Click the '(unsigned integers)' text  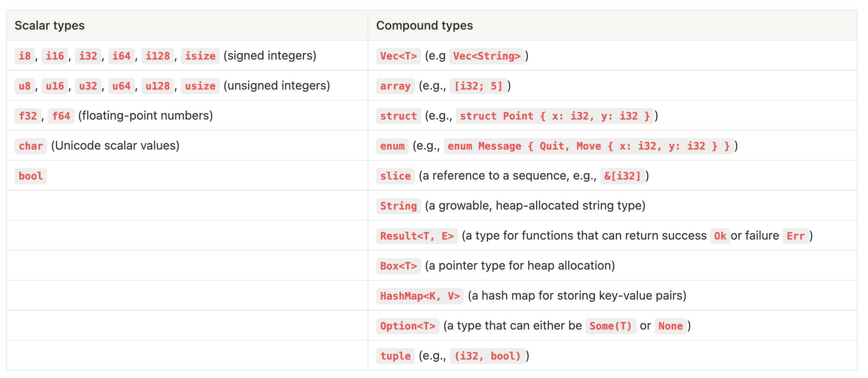point(277,86)
